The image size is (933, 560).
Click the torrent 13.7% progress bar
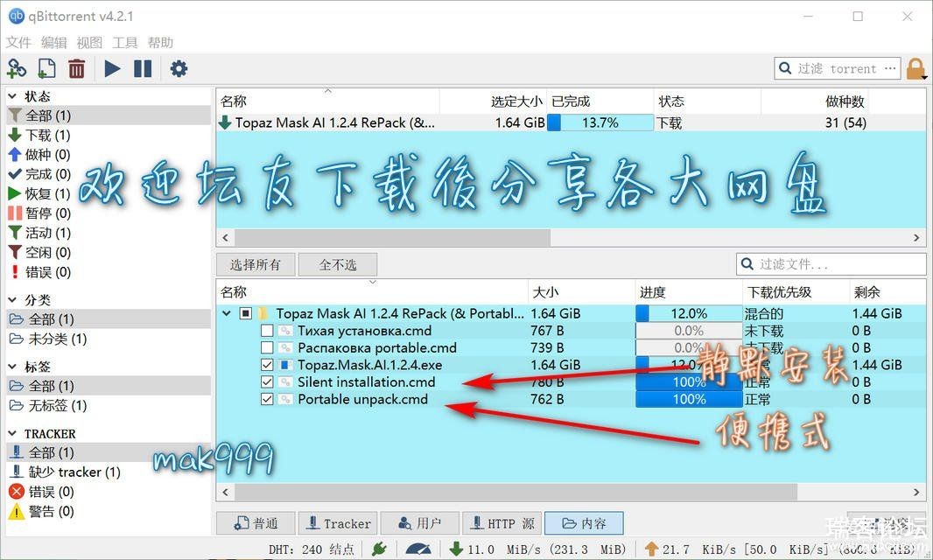coord(600,122)
